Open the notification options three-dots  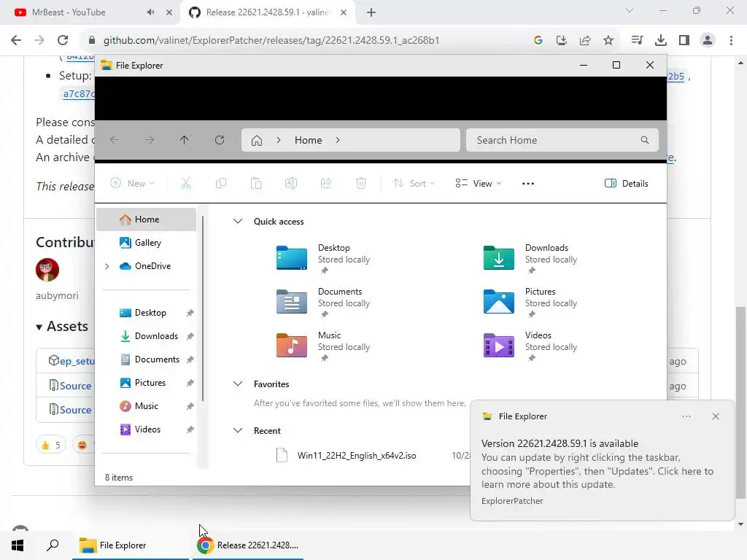click(686, 416)
